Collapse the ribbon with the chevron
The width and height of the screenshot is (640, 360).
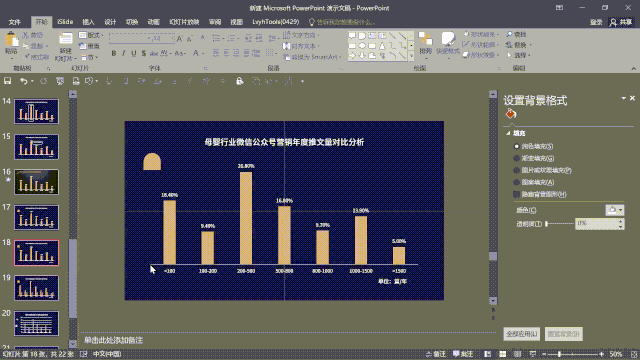click(x=633, y=69)
